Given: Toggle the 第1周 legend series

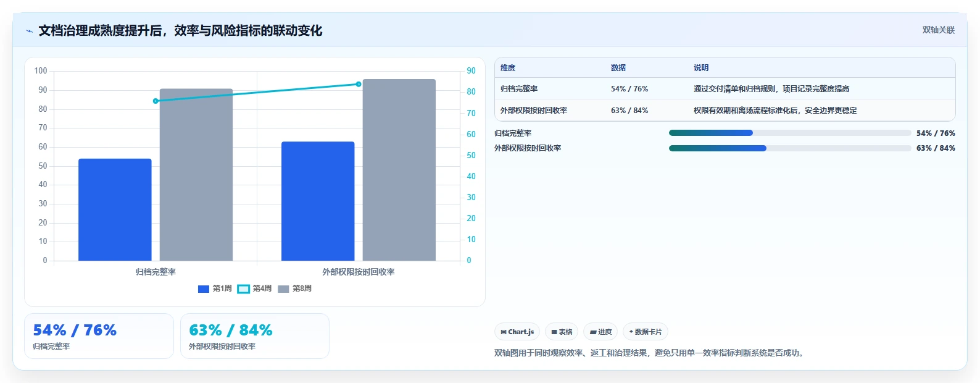Looking at the screenshot, I should point(215,288).
